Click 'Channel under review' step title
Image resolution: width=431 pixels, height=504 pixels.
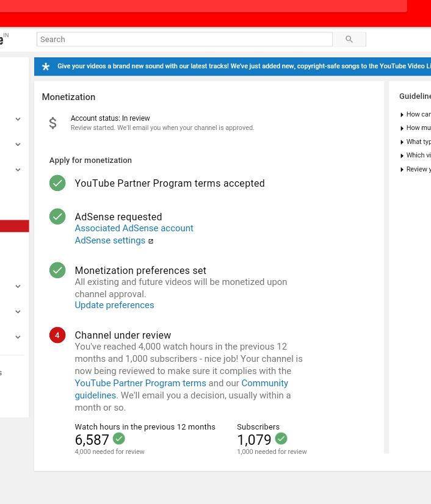pos(123,335)
